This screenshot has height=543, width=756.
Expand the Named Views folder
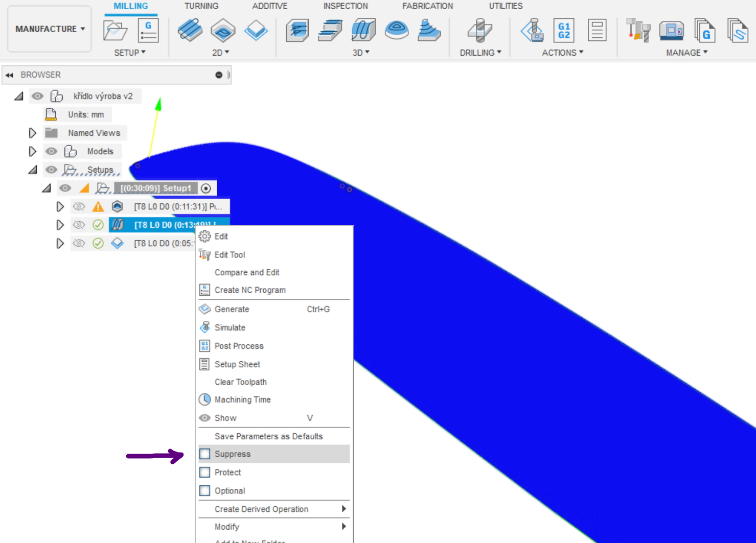tap(32, 133)
